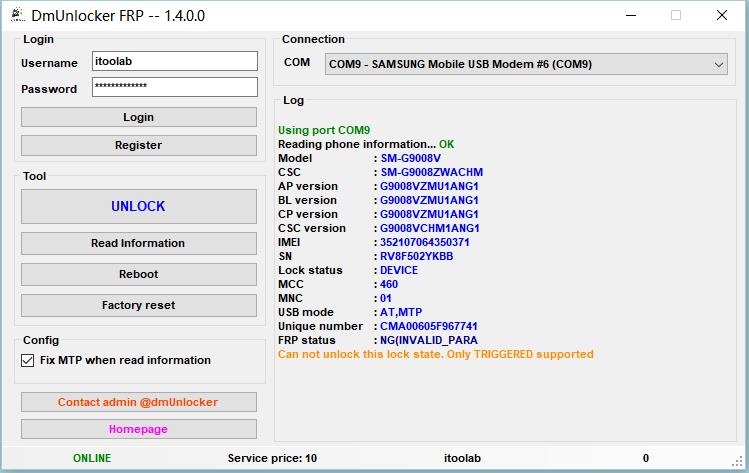The height and width of the screenshot is (473, 749).
Task: Click the balance value 0 in status bar
Action: point(646,458)
